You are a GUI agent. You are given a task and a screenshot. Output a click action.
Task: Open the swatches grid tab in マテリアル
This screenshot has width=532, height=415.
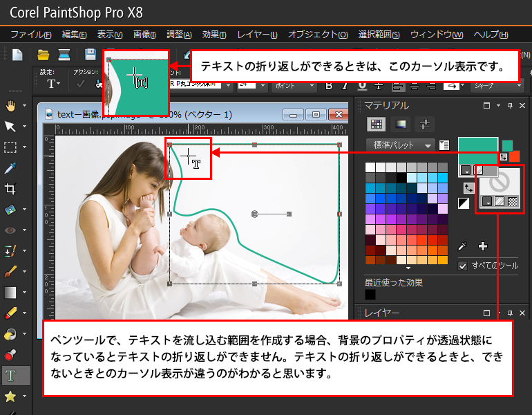(x=377, y=124)
